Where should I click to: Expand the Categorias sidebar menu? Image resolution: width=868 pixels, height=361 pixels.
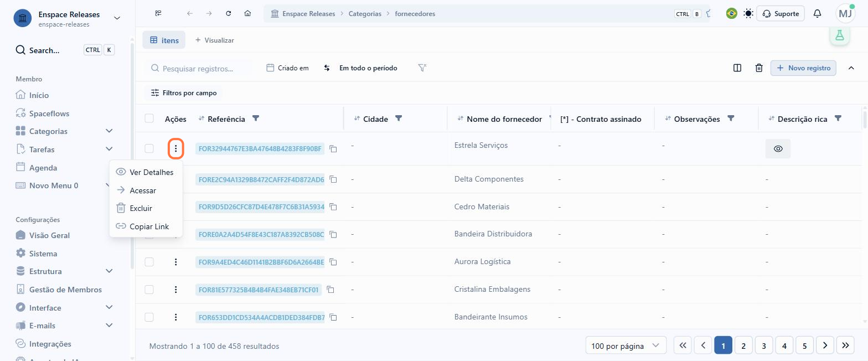[x=109, y=131]
